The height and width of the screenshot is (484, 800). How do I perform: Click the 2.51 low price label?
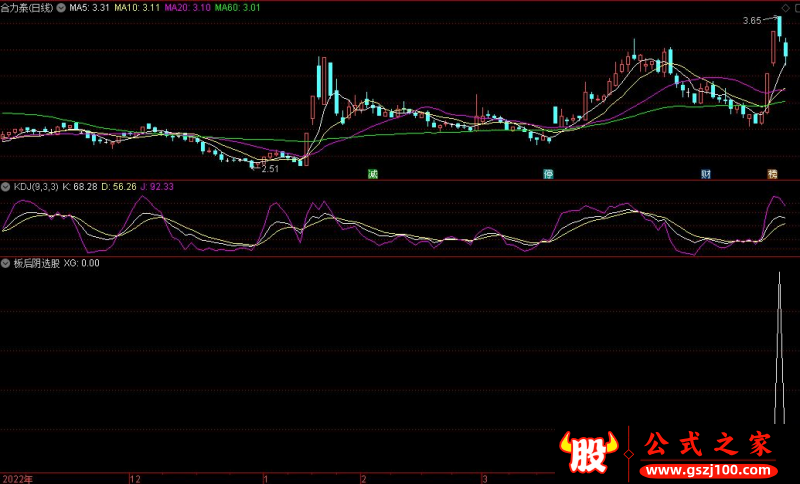tap(269, 169)
